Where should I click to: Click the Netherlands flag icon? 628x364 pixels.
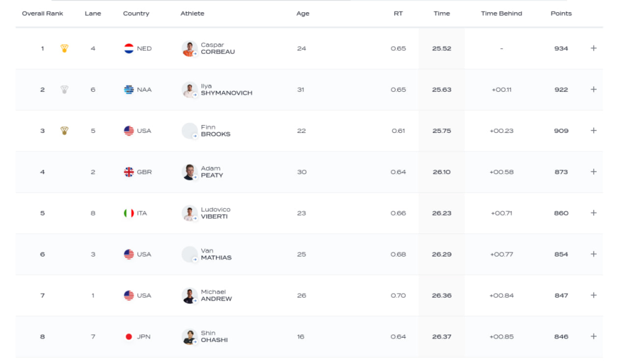pos(129,48)
